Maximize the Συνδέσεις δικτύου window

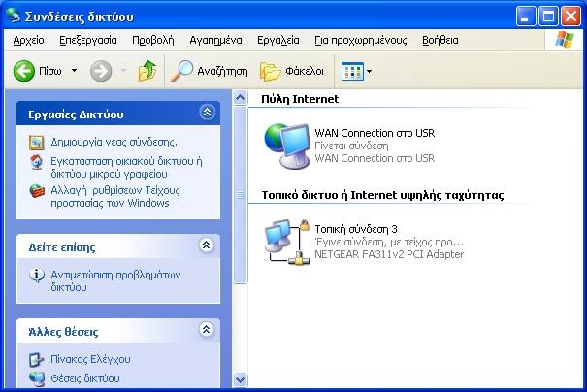pos(548,16)
